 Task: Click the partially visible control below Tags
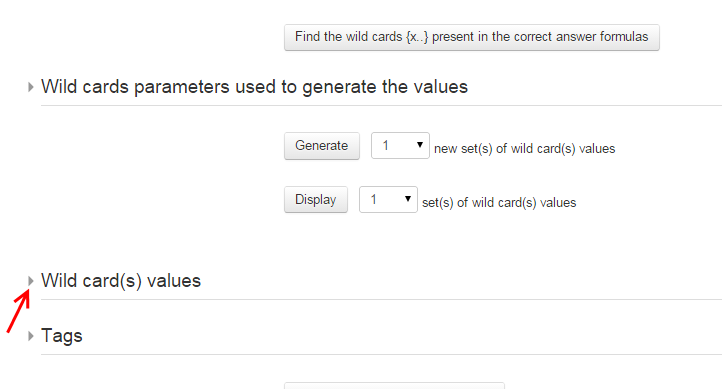(394, 385)
